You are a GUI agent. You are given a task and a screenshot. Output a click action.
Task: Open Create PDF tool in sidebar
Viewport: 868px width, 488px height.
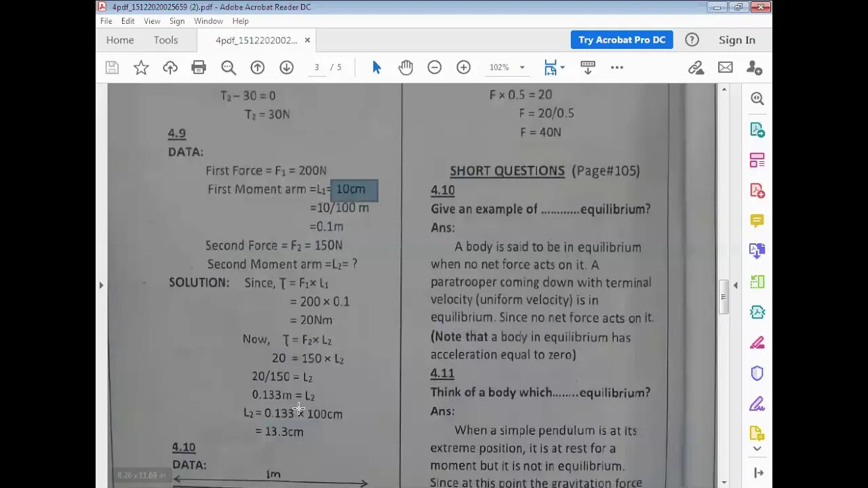point(757,190)
